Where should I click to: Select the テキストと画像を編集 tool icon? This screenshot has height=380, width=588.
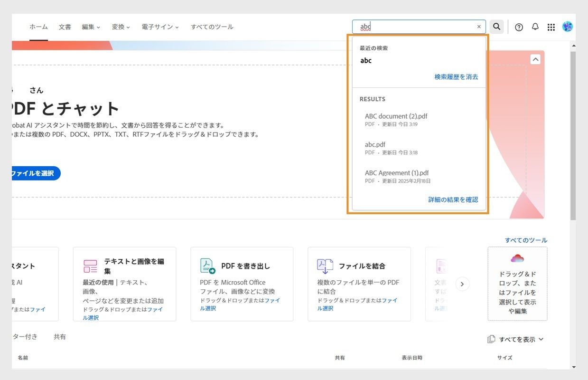pyautogui.click(x=90, y=266)
